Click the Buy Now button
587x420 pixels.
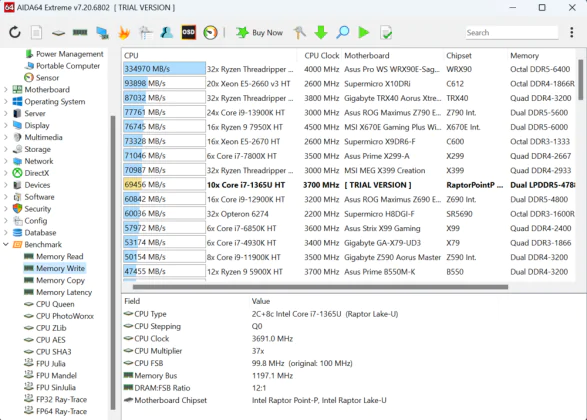pos(259,33)
